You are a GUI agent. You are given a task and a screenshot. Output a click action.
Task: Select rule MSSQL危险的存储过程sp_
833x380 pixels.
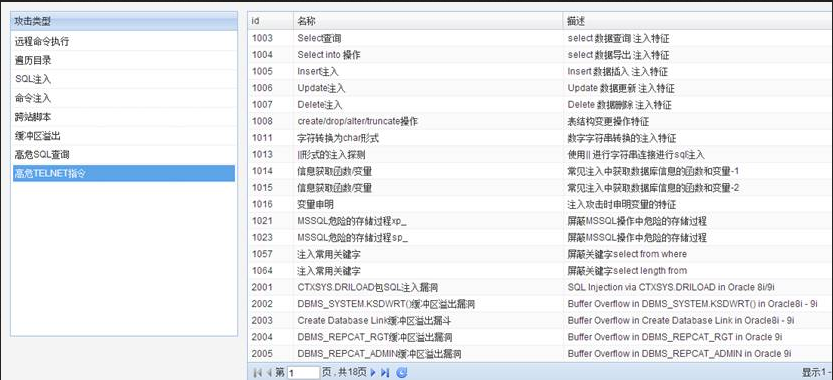540,238
